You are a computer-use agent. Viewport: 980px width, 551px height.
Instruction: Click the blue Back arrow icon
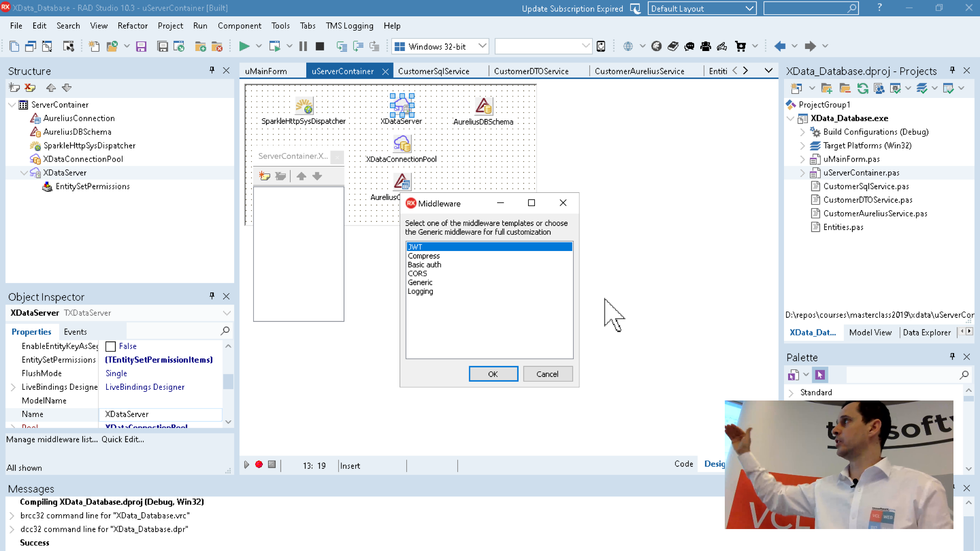779,46
